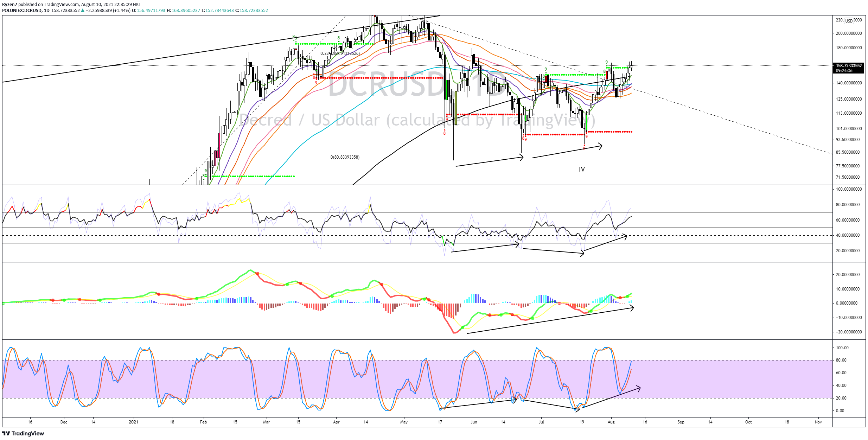
Task: Click the Ryzen7 author name in header
Action: click(9, 5)
